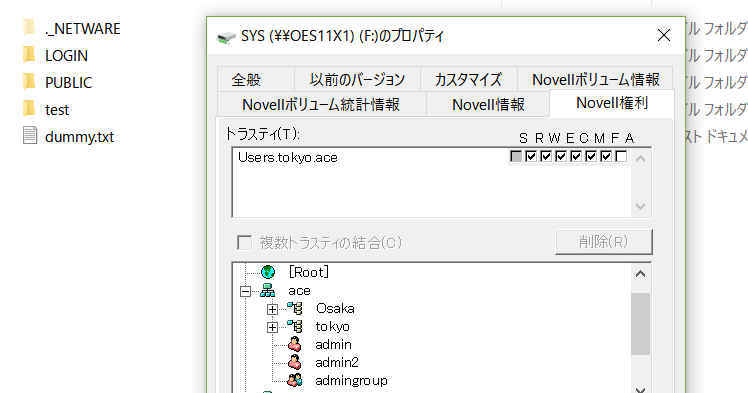The height and width of the screenshot is (393, 748).
Task: Select the dummy.txt file icon
Action: tap(30, 136)
